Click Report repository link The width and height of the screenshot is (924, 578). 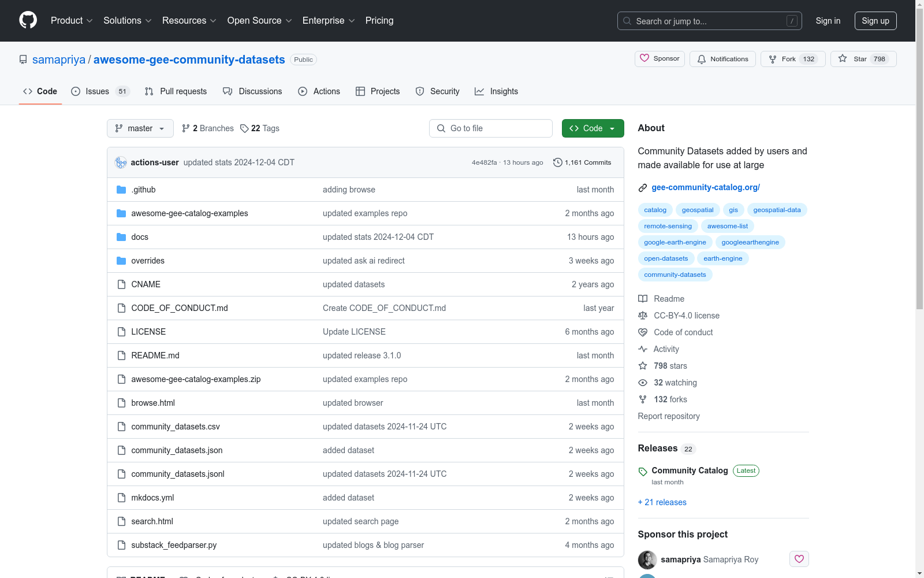pyautogui.click(x=669, y=416)
